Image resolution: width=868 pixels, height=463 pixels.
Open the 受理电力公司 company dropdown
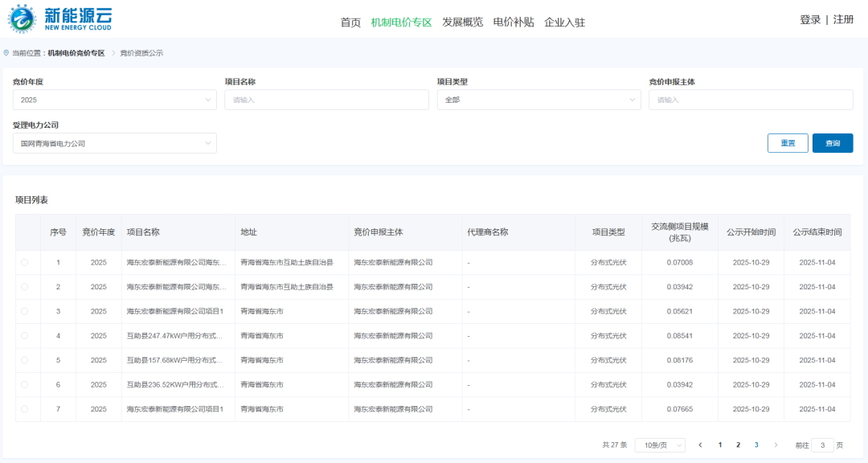(x=114, y=142)
